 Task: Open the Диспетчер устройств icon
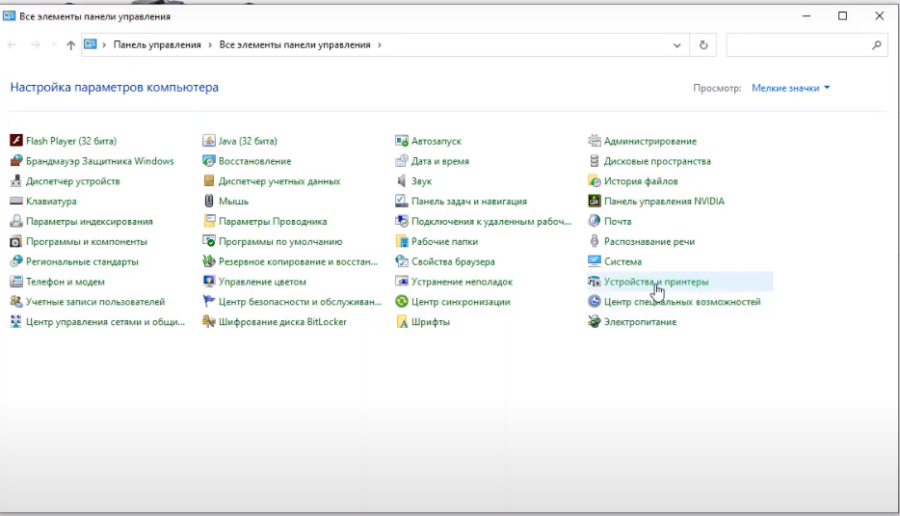pyautogui.click(x=16, y=181)
